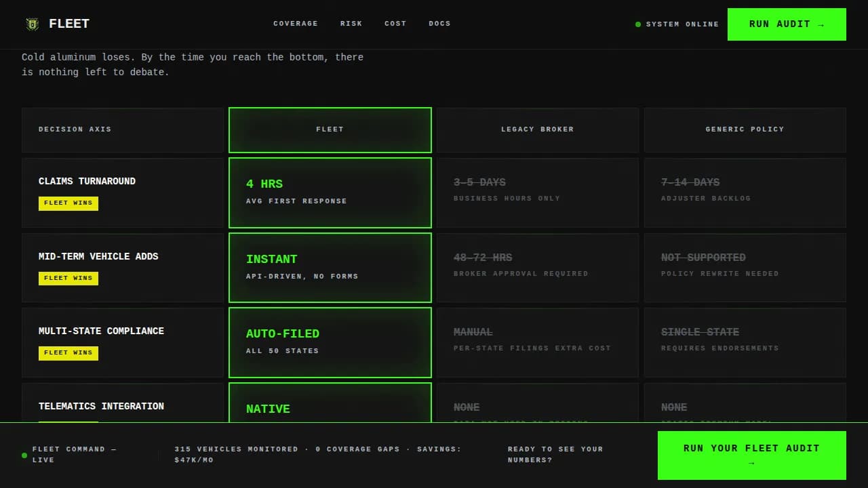This screenshot has width=868, height=488.
Task: Open the COST nav item
Action: click(x=395, y=24)
